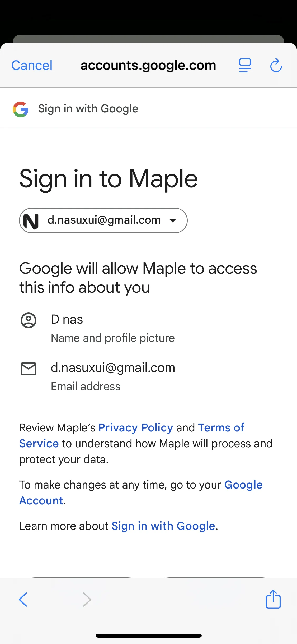
Task: Open the d.nasuxui@gmail.com account selector
Action: 104,220
